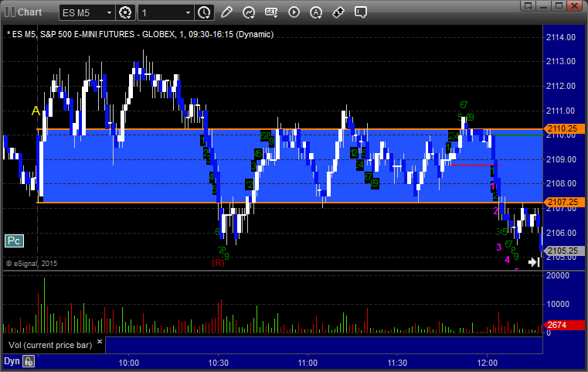Click the 2107.25 orange price marker

[563, 203]
